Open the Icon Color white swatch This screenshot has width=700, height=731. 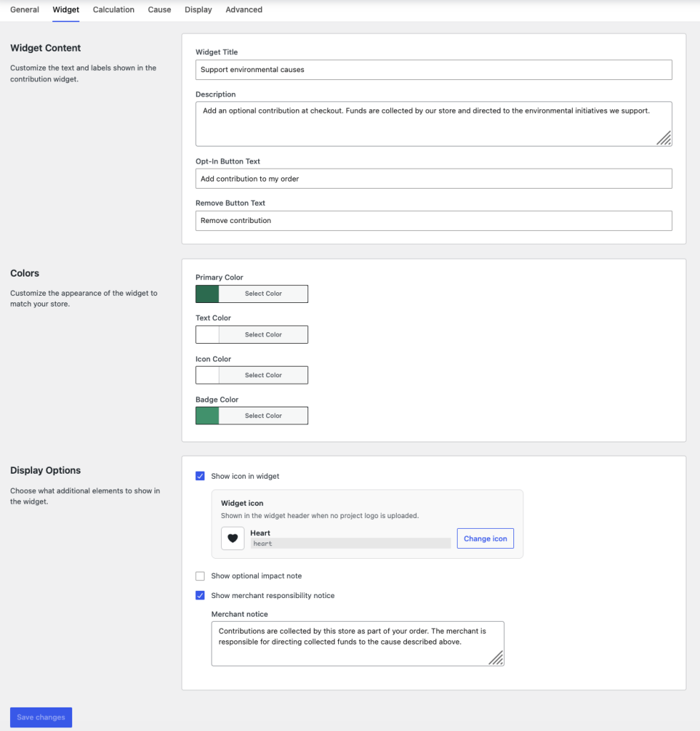click(207, 375)
